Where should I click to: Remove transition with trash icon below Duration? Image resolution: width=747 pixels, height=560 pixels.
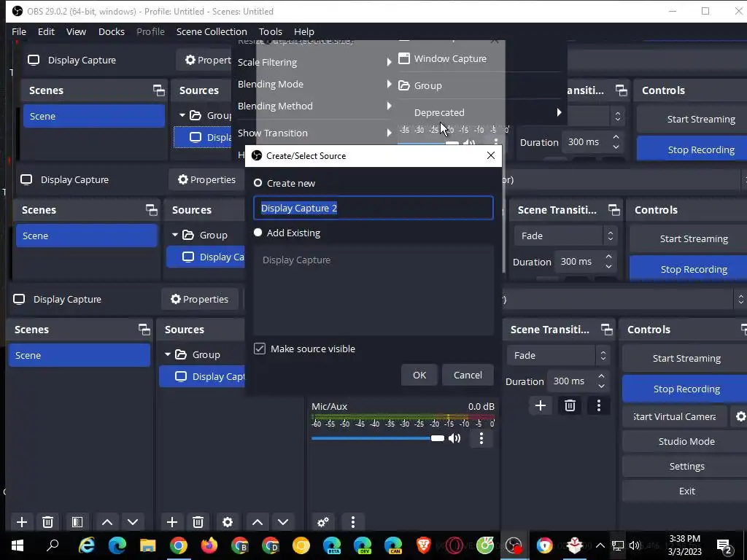tap(570, 405)
